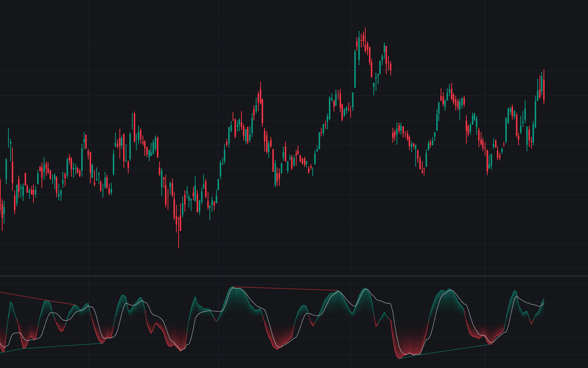Select the last candle at chart's right edge
The width and height of the screenshot is (588, 368).
[x=544, y=86]
